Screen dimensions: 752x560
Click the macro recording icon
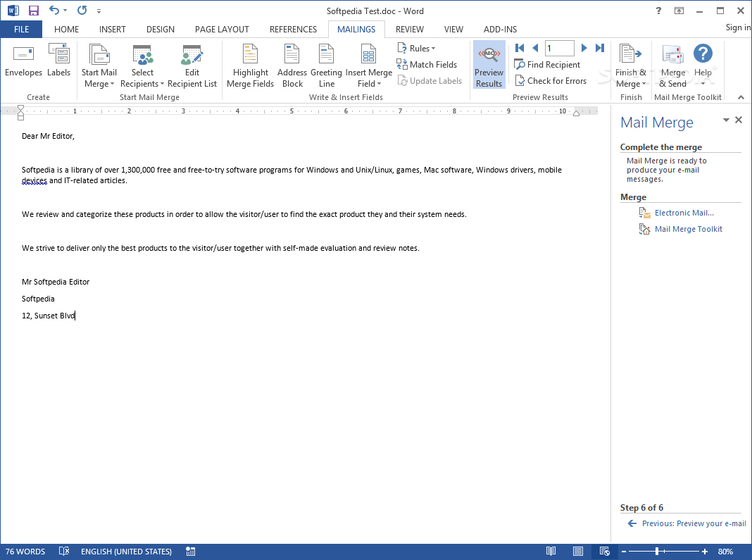click(x=190, y=552)
